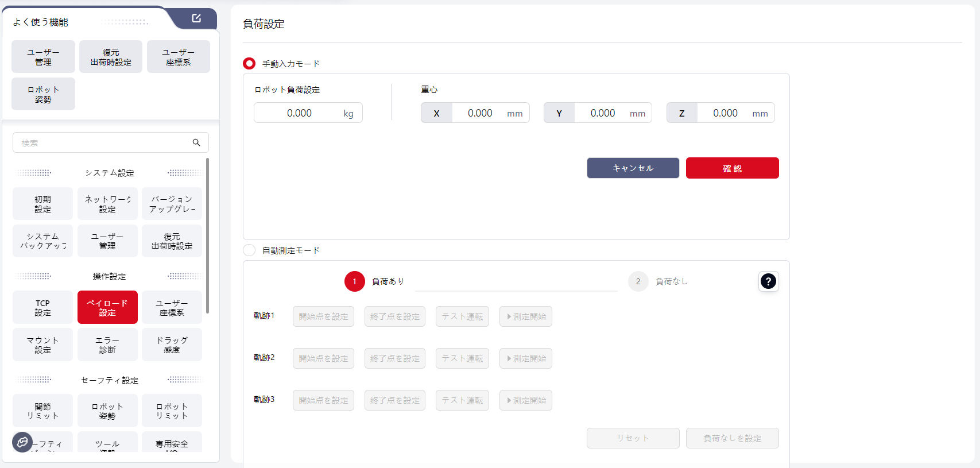This screenshot has width=980, height=468.
Task: Select automatic measurement mode radio button
Action: click(249, 250)
